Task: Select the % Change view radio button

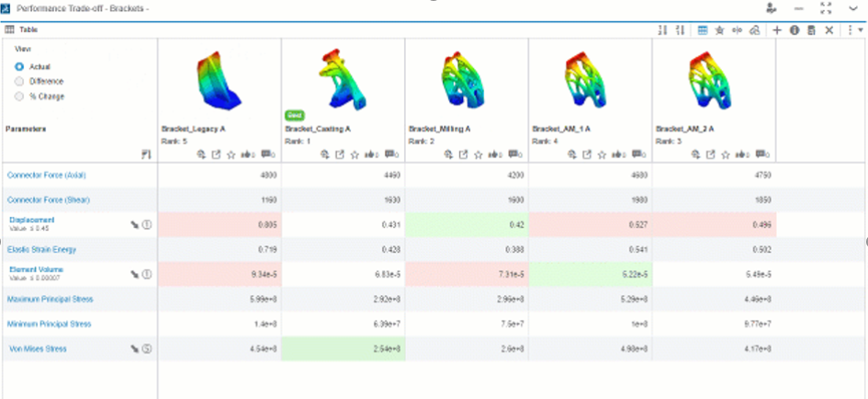Action: tap(19, 96)
